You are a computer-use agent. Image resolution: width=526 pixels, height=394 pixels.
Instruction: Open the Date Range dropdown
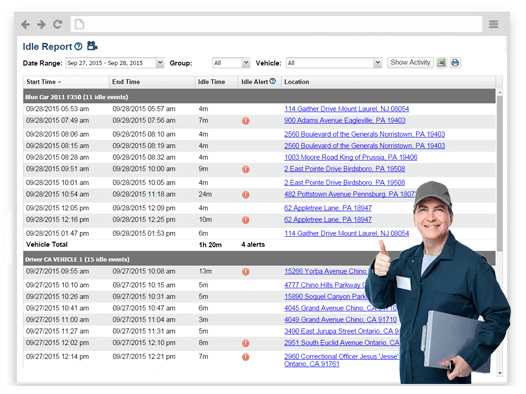pyautogui.click(x=160, y=63)
